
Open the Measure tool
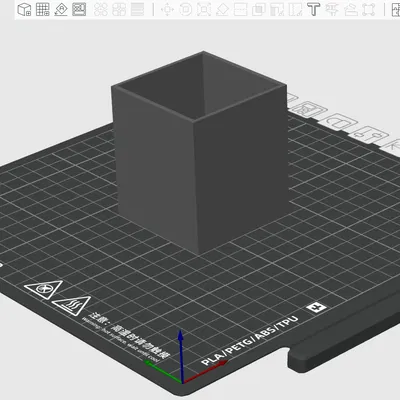(x=350, y=9)
